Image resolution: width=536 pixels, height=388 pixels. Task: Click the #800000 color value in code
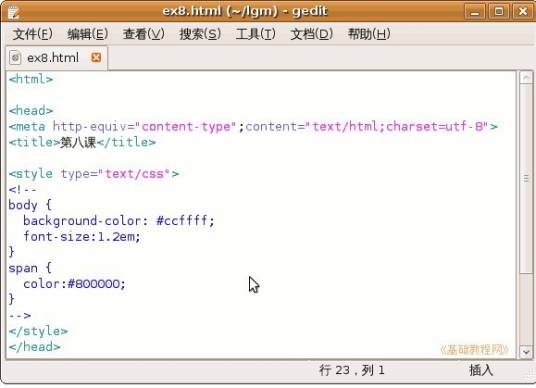click(x=93, y=284)
